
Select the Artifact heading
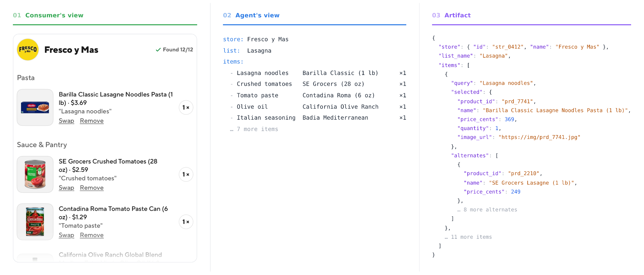click(451, 15)
